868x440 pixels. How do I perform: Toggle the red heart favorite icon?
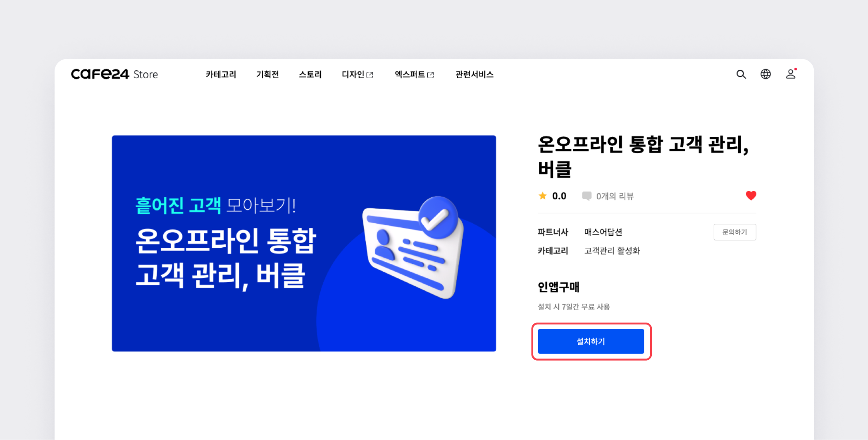click(x=751, y=196)
